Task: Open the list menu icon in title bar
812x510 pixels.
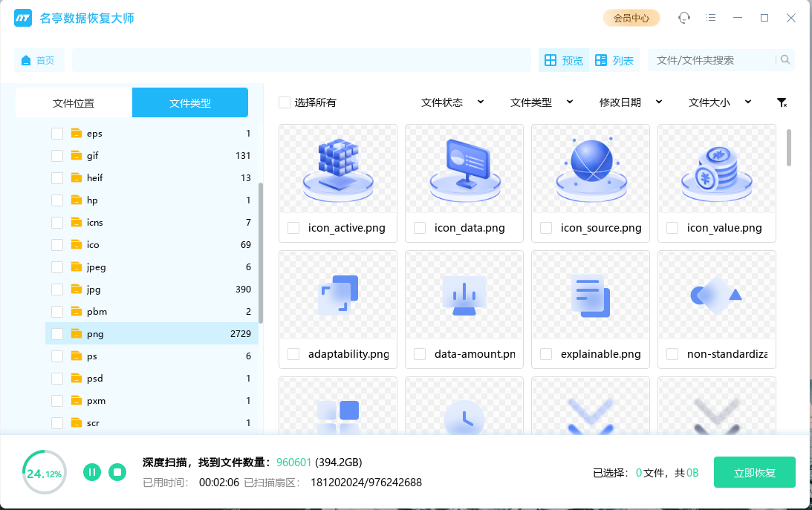Action: pyautogui.click(x=710, y=17)
